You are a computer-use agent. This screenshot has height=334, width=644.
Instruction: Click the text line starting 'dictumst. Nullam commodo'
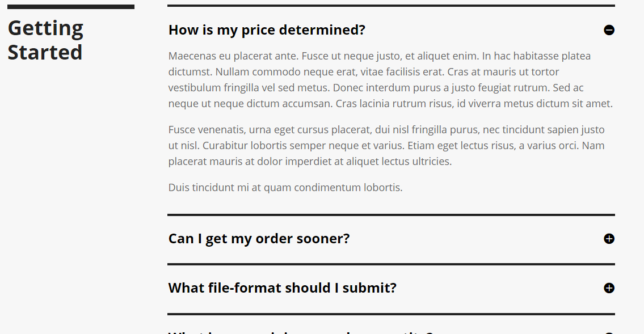[x=364, y=72]
